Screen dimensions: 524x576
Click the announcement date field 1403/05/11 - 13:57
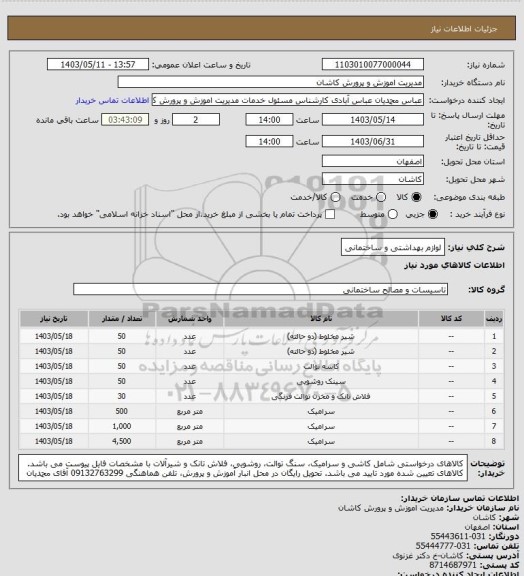pos(98,65)
